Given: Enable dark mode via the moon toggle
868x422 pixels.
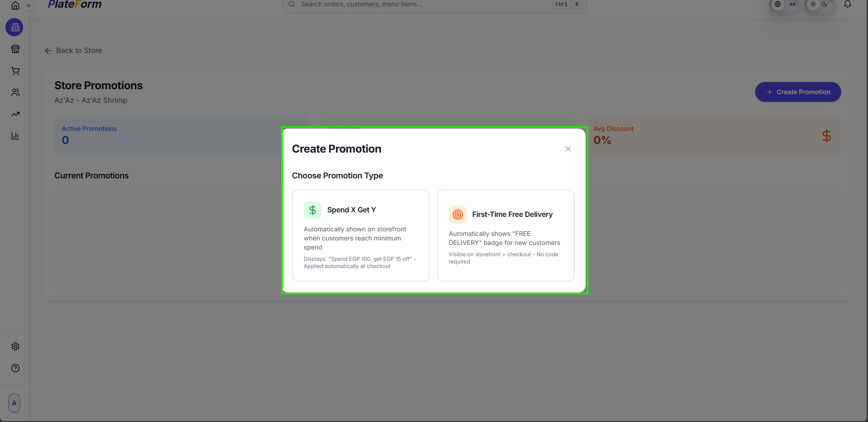Looking at the screenshot, I should click(824, 4).
